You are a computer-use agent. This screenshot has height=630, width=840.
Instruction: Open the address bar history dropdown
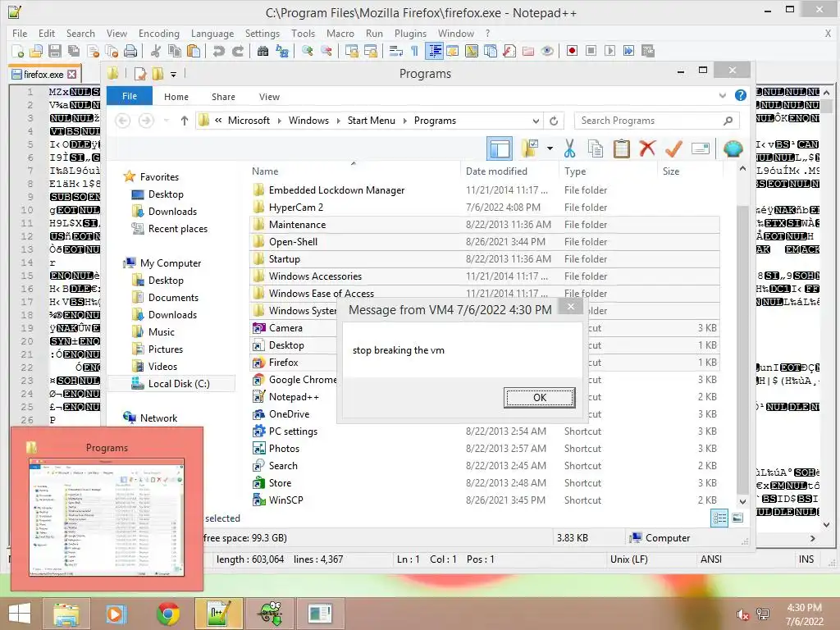click(x=536, y=121)
